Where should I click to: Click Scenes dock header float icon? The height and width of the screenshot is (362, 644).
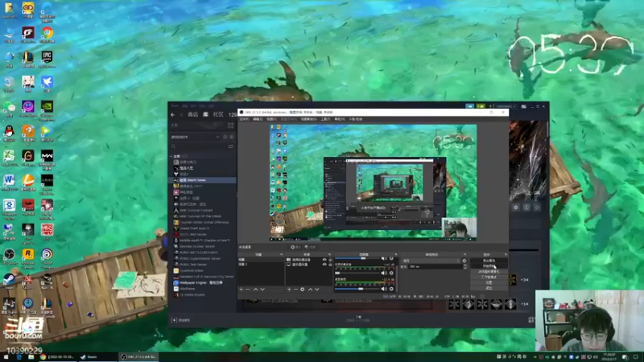281,254
